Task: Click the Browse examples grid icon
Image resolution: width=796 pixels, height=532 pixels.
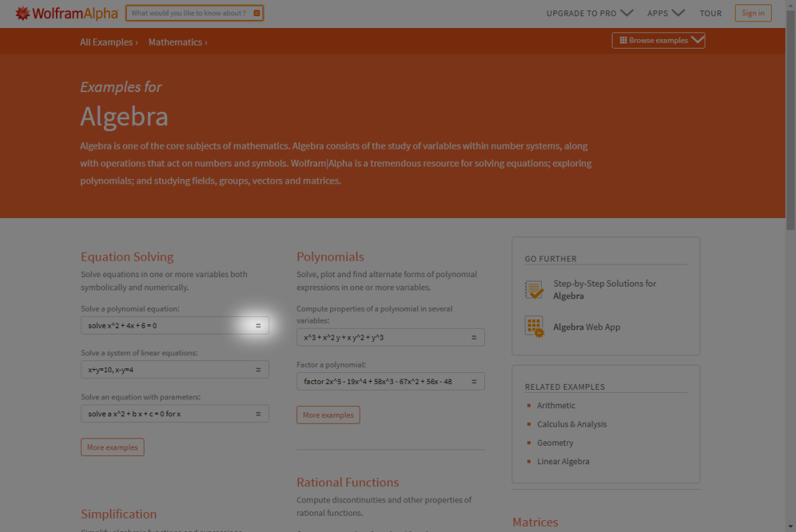Action: pyautogui.click(x=623, y=40)
